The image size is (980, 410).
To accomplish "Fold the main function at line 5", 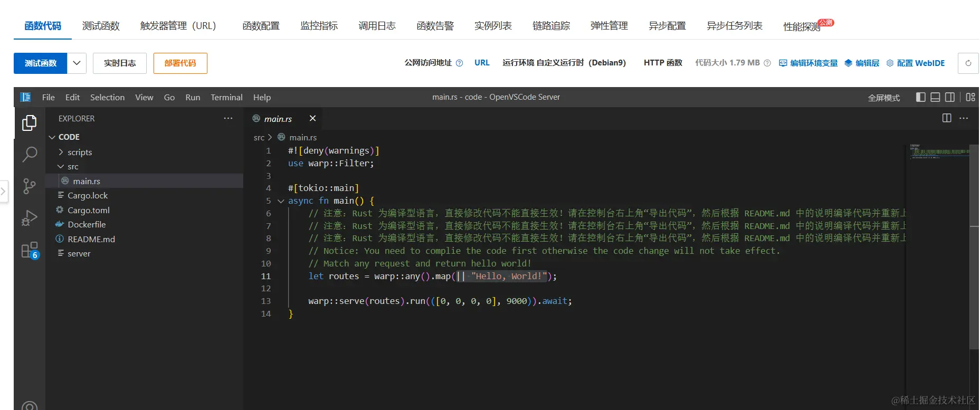I will [x=281, y=201].
